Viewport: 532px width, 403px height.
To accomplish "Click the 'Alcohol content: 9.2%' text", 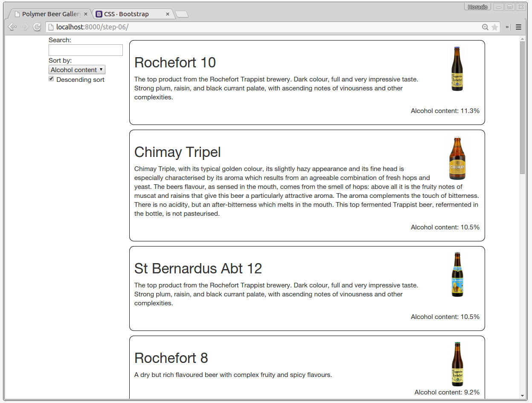I will coord(447,392).
